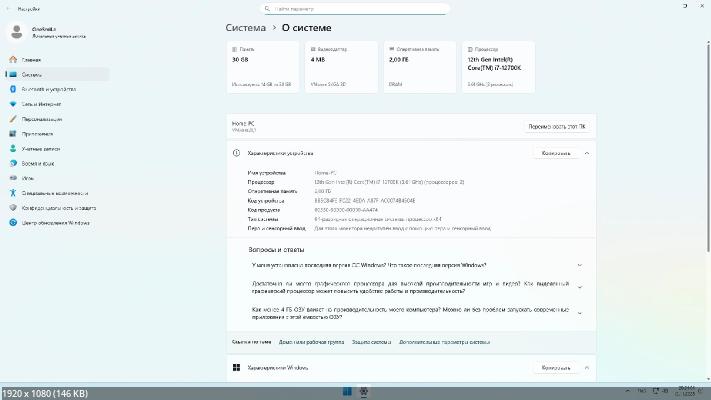Screen dimensions: 711x400
Task: Open Учетные записи settings
Action: click(42, 148)
